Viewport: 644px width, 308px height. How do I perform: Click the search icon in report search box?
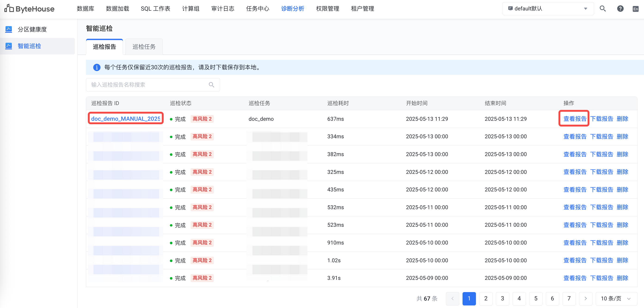(212, 85)
